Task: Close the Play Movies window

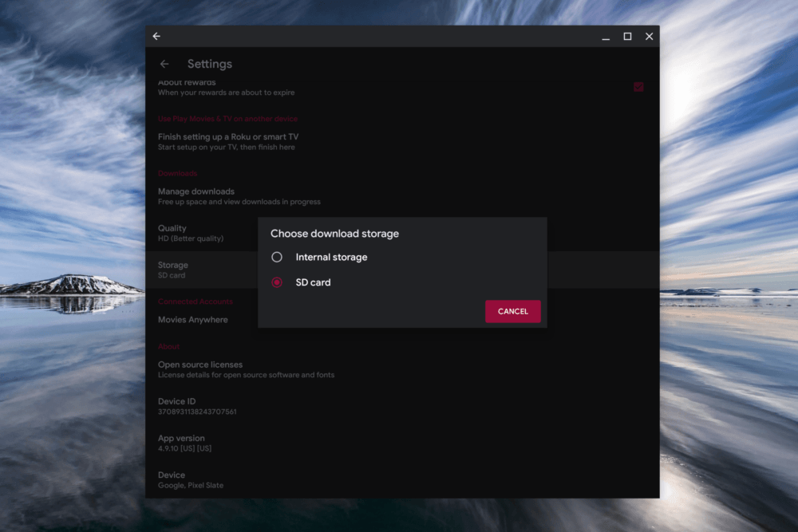Action: (x=649, y=36)
